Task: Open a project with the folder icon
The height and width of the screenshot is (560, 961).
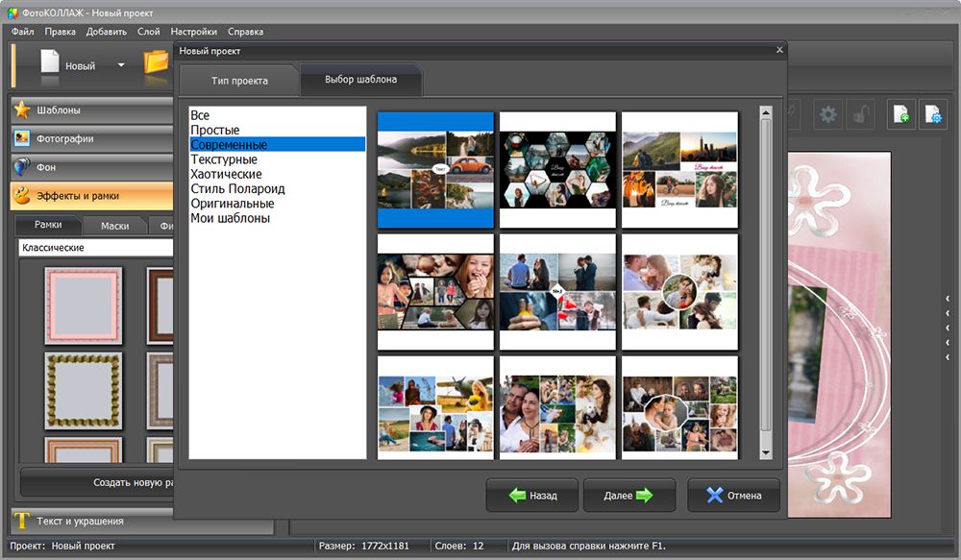Action: pyautogui.click(x=156, y=63)
